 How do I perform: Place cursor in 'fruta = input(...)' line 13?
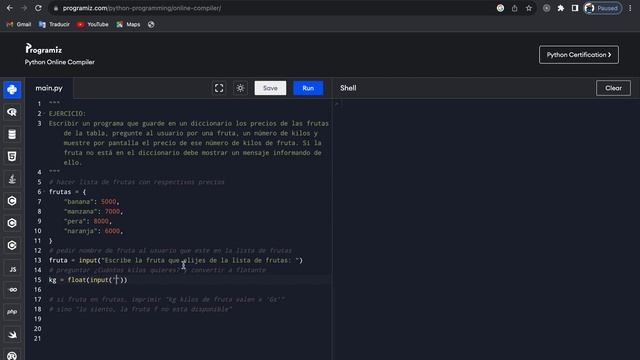[x=176, y=260]
